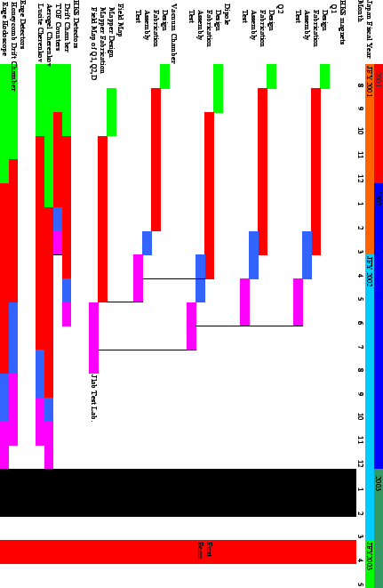The image size is (383, 588).
Task: Select the "JFY2003" green fiscal year band
Action: click(x=370, y=564)
